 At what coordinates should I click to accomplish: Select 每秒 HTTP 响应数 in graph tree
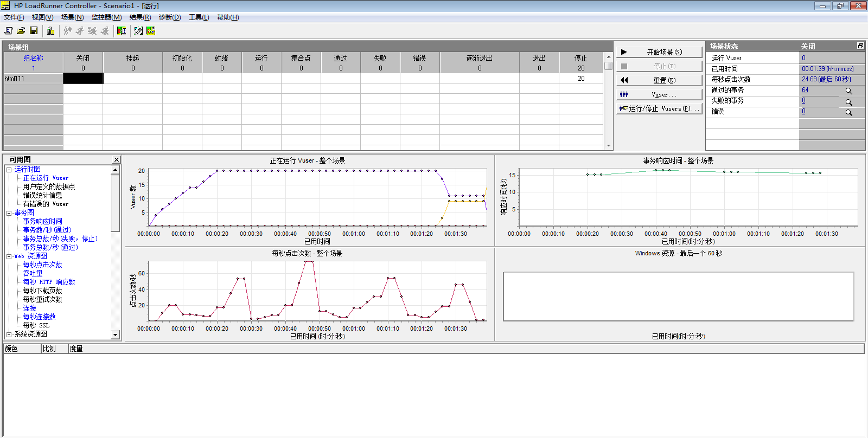point(49,282)
